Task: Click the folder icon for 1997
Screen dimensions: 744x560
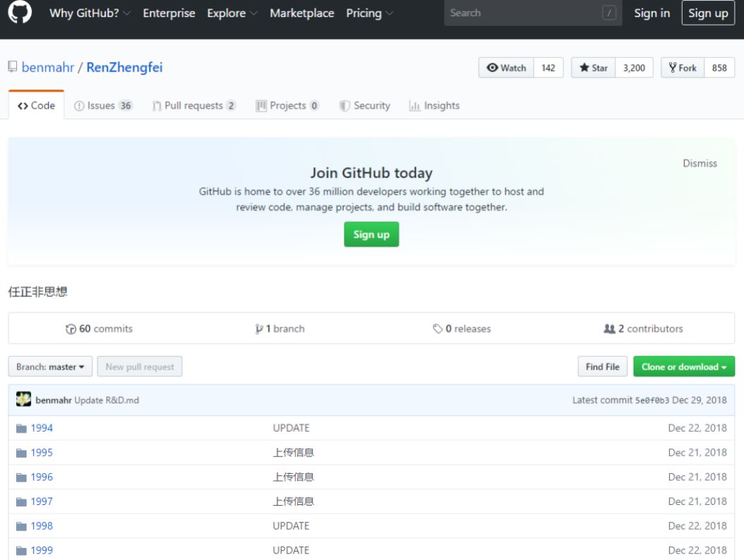Action: [21, 501]
